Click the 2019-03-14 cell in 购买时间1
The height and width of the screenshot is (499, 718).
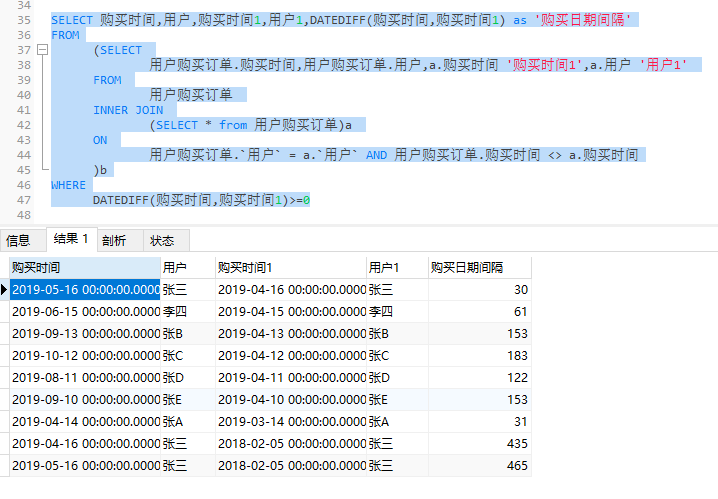tap(290, 421)
